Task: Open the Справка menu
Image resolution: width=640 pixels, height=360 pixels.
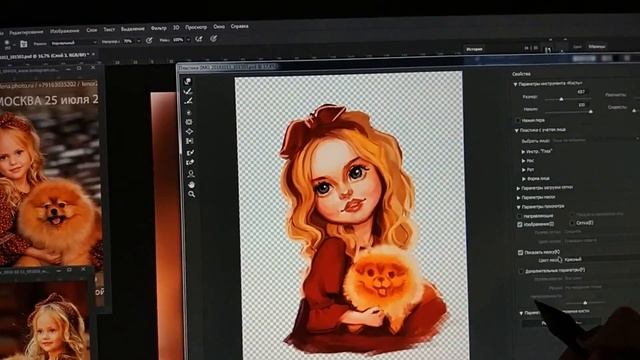Action: pyautogui.click(x=240, y=26)
